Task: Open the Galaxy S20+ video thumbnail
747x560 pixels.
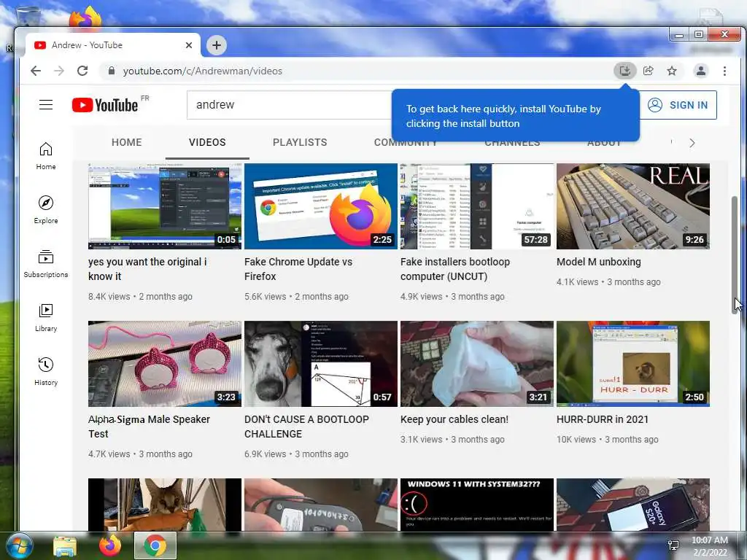Action: pos(633,505)
